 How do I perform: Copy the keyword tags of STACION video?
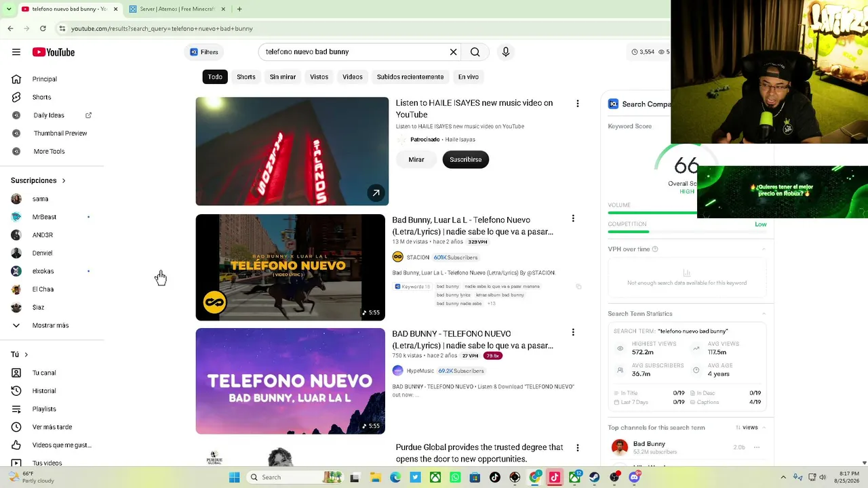[578, 287]
